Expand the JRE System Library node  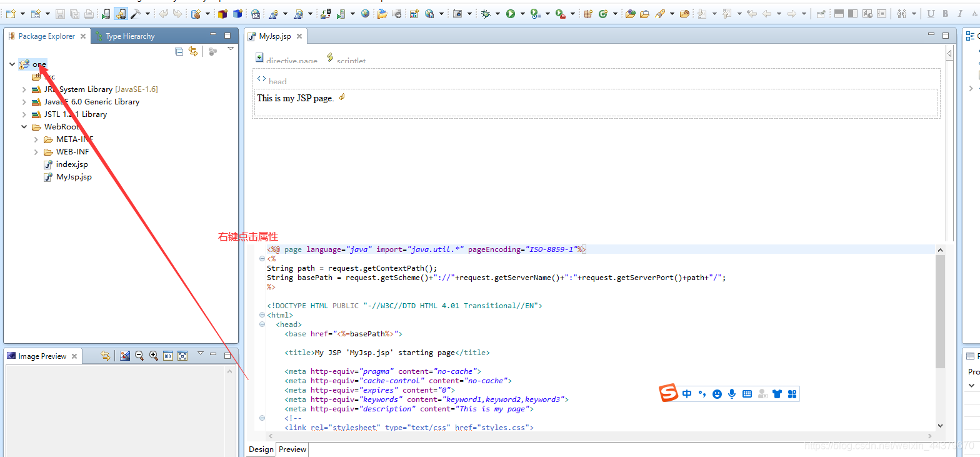(24, 89)
